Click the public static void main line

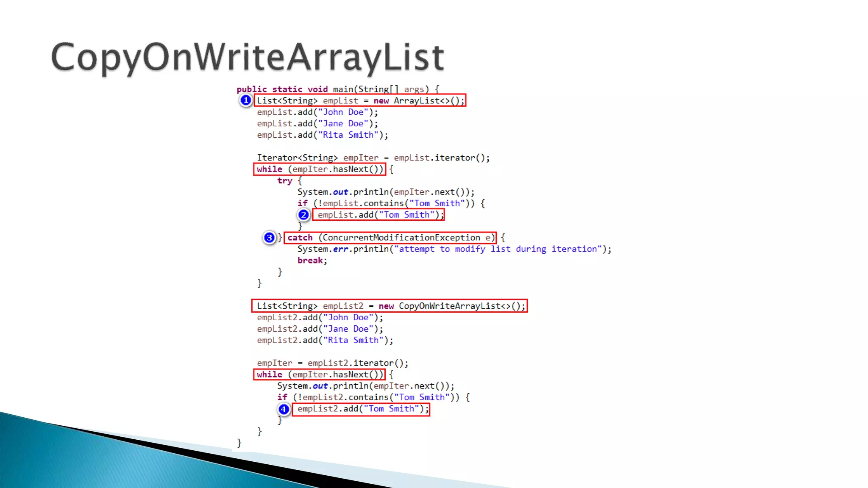click(337, 89)
